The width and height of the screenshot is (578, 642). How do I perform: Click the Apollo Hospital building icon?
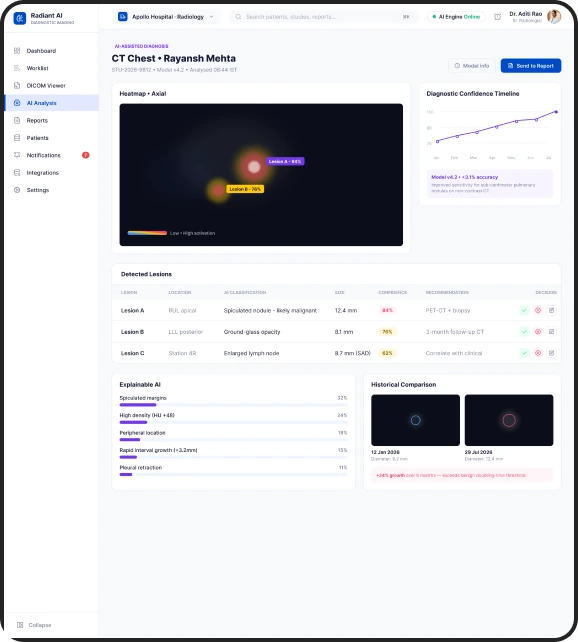[122, 17]
